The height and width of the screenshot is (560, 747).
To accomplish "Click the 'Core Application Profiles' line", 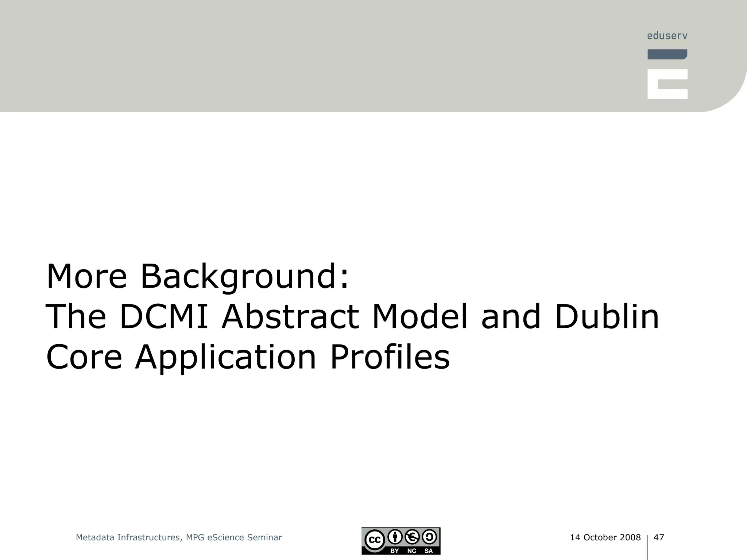I will 248,357.
